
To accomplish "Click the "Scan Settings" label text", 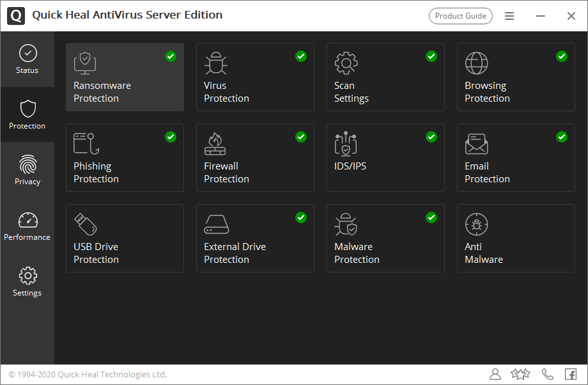I will click(352, 92).
